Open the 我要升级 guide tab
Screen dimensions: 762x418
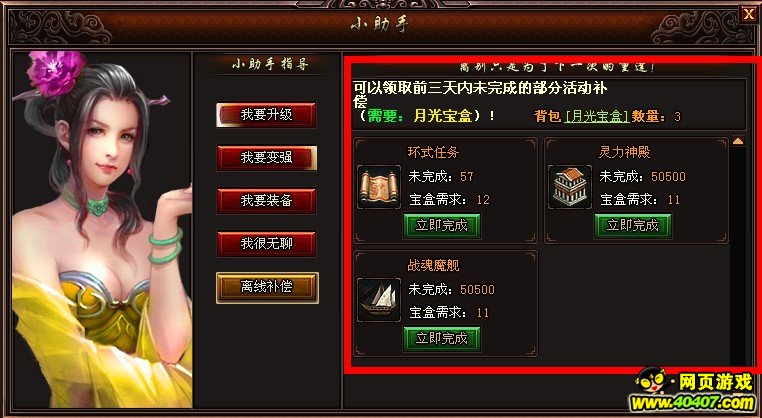pos(266,115)
